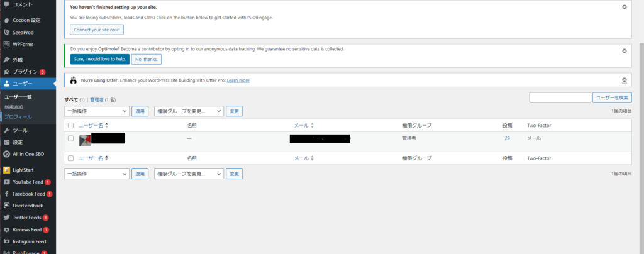Open the Otter Learn more link

[238, 80]
